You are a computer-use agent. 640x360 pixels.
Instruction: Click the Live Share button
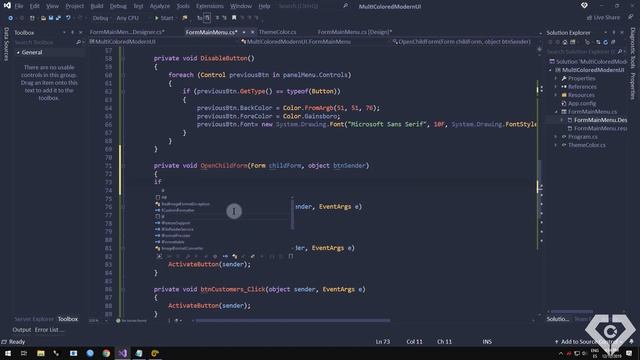click(603, 18)
